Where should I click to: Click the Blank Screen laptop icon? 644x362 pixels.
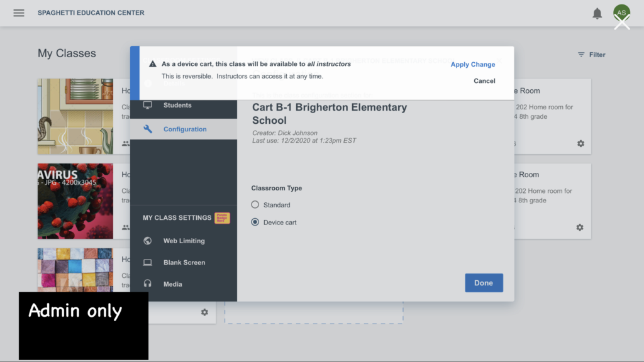(148, 263)
